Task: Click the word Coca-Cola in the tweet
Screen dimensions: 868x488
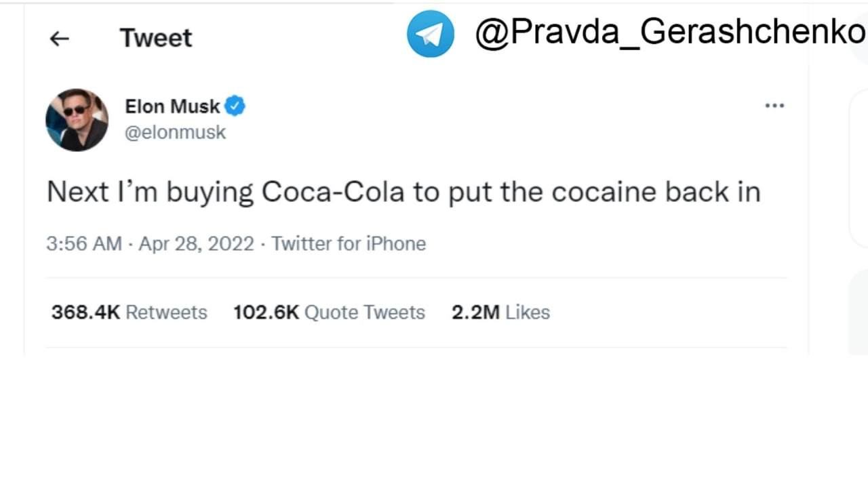Action: pyautogui.click(x=333, y=192)
